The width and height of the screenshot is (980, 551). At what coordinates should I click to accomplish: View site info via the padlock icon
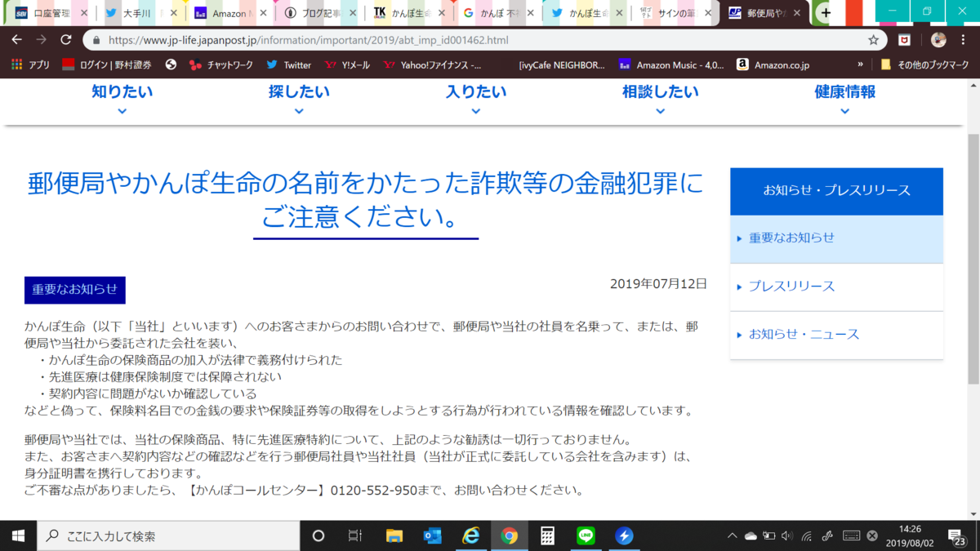tap(96, 39)
